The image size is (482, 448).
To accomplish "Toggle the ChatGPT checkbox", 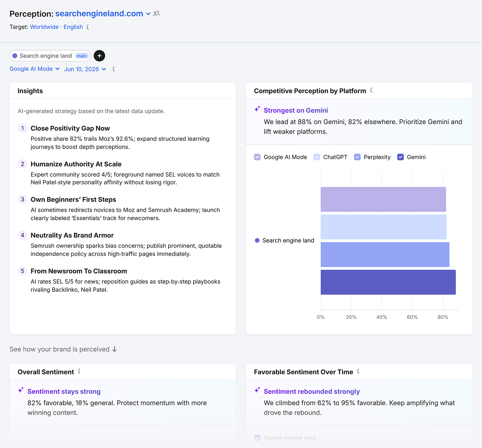I will pos(317,157).
